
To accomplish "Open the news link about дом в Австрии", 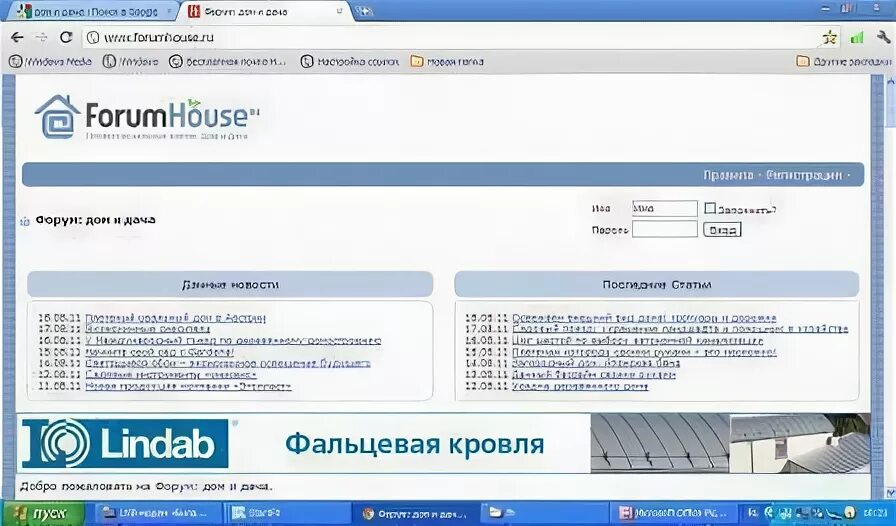I will [175, 318].
